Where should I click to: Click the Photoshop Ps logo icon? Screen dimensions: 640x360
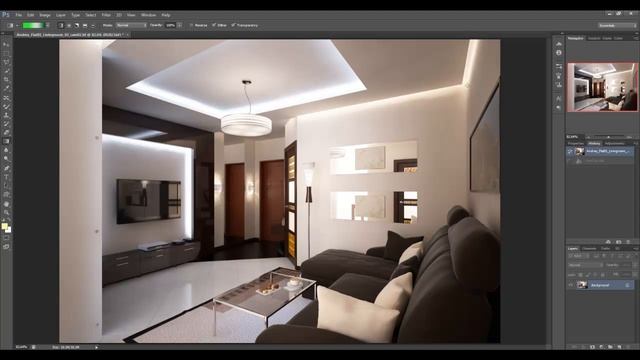(6, 15)
